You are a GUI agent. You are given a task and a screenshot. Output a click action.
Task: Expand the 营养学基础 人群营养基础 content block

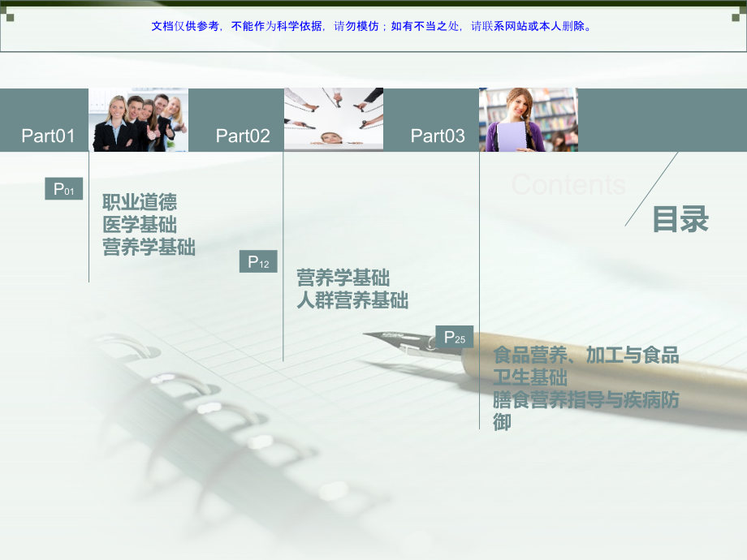click(352, 288)
